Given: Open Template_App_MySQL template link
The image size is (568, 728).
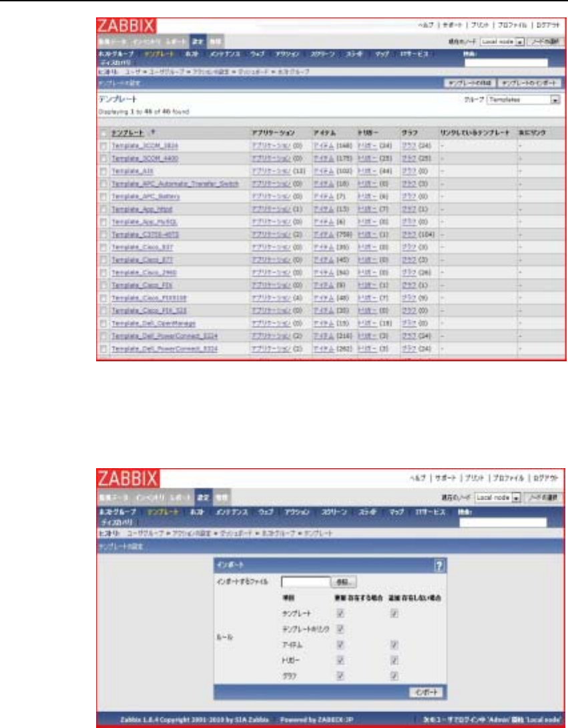Looking at the screenshot, I should [144, 222].
